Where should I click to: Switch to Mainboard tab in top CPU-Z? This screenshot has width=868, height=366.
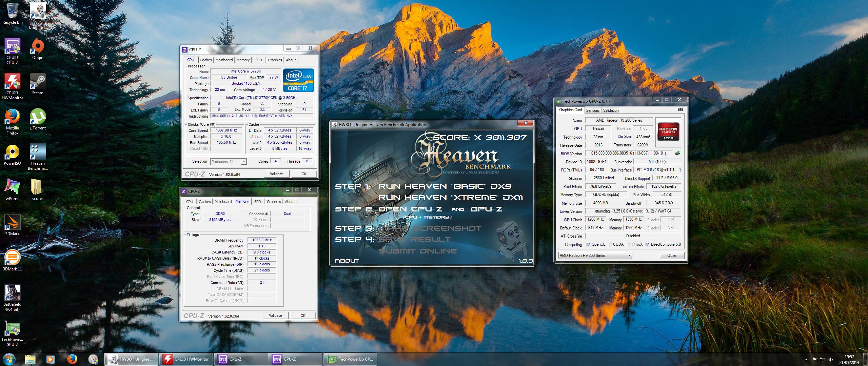coord(224,60)
